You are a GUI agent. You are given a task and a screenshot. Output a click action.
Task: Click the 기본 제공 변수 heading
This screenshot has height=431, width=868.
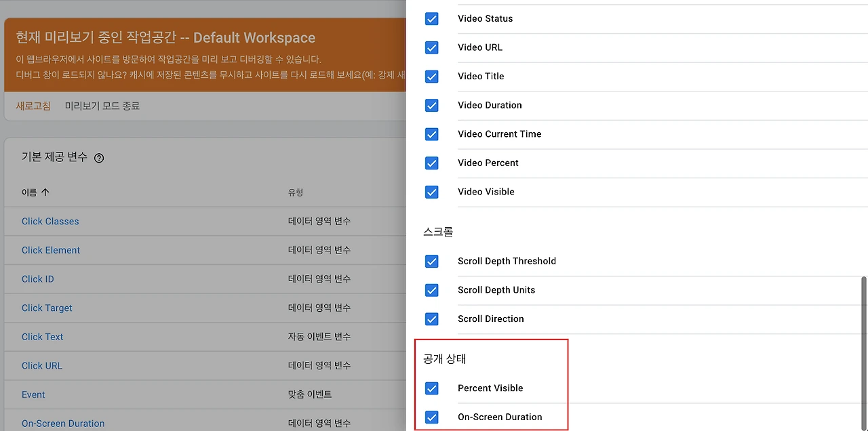54,157
